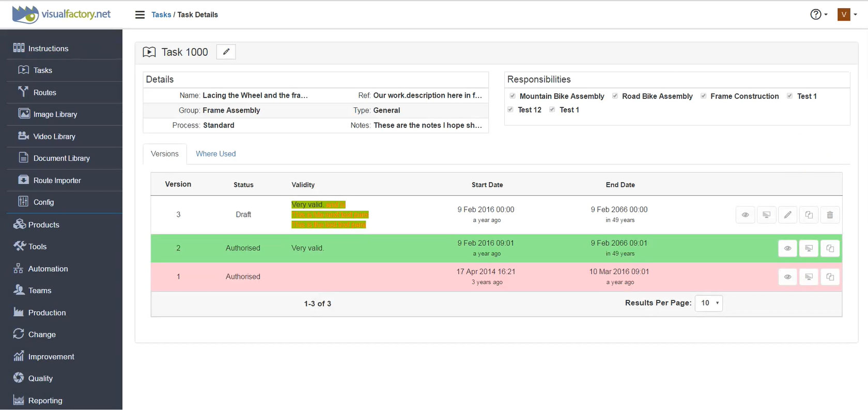Click the Start Date column header
The width and height of the screenshot is (868, 410).
tap(487, 185)
